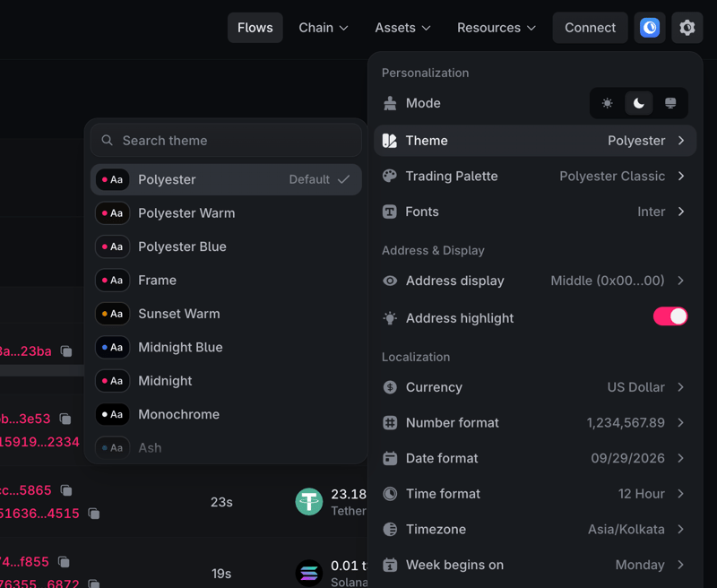Open the Assets dropdown menu
The width and height of the screenshot is (717, 588).
pos(402,28)
